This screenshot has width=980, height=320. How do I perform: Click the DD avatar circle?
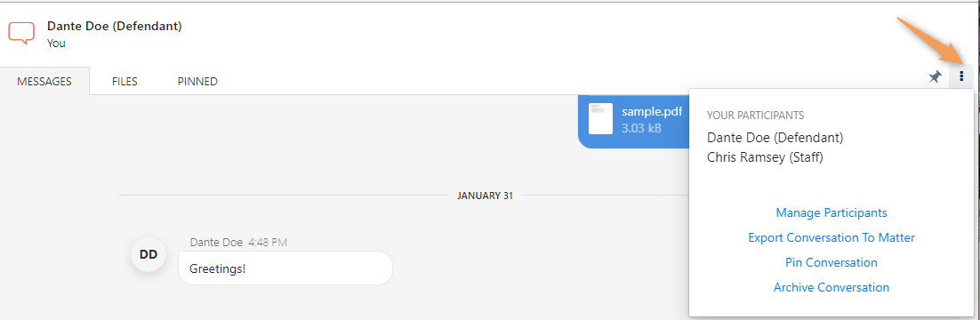(x=149, y=254)
